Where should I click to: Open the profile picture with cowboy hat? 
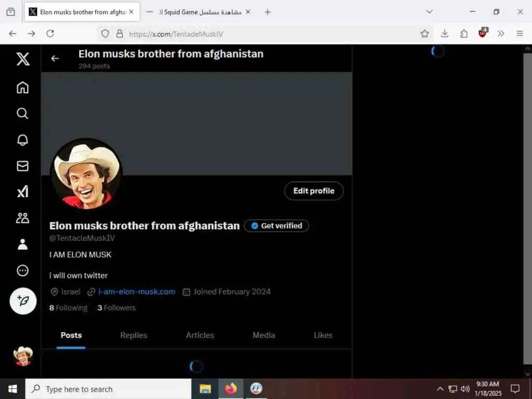(87, 174)
